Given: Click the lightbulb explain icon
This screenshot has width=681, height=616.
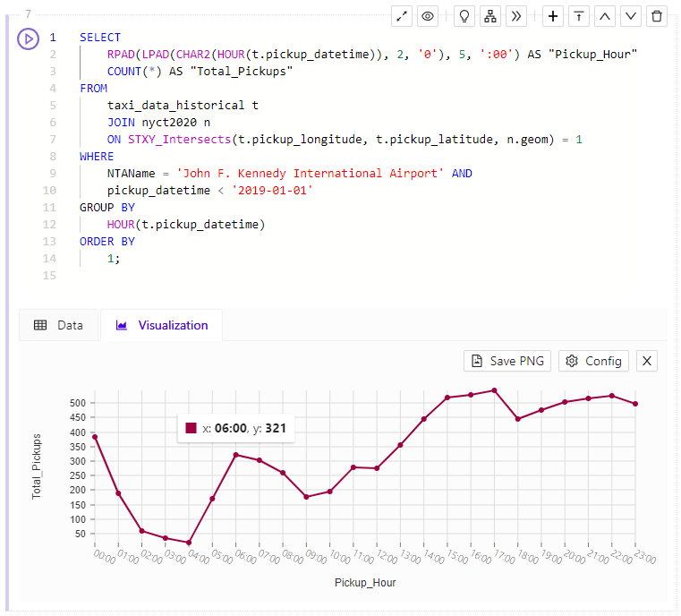Looking at the screenshot, I should 464,16.
